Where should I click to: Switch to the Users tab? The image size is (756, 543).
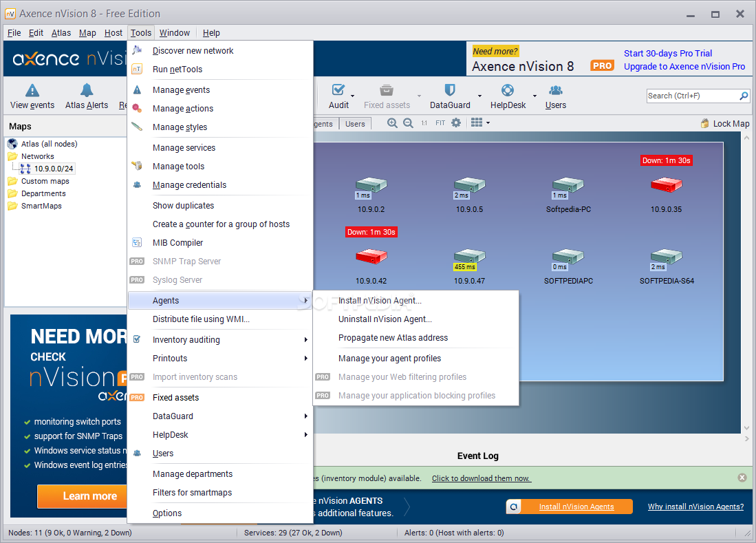pos(355,124)
